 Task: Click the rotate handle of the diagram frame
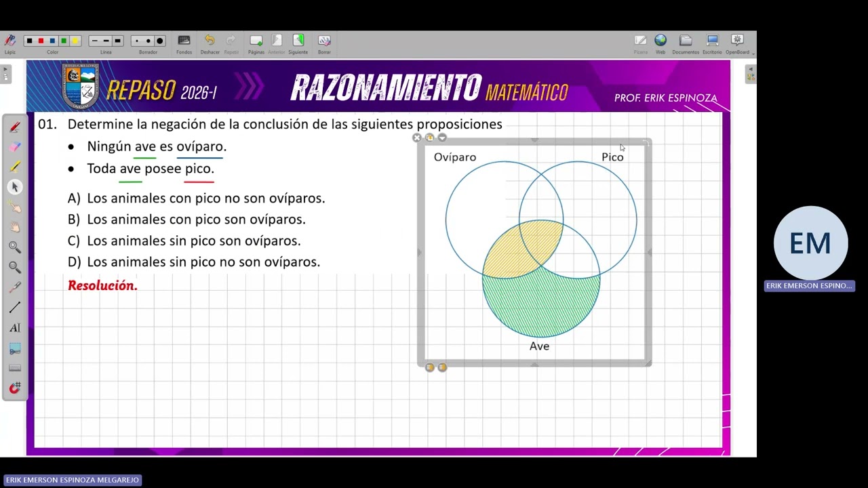point(647,142)
